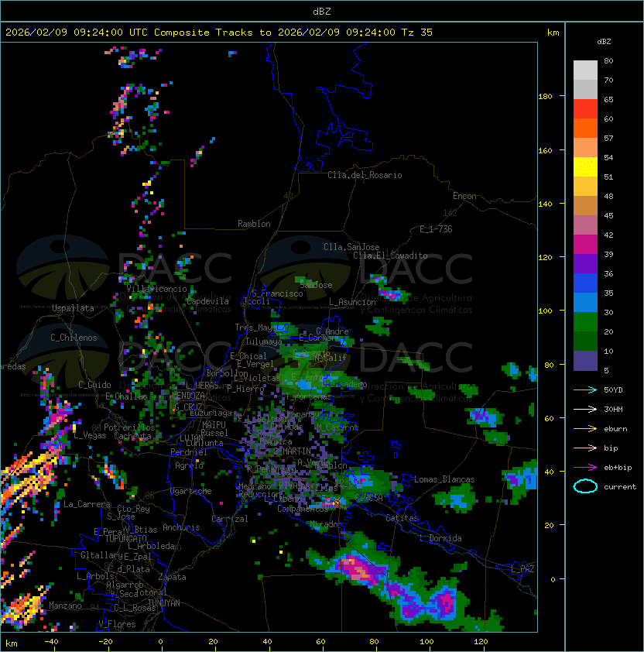This screenshot has width=644, height=652.
Task: Click the white 30HM arrow legend icon
Action: tap(585, 409)
